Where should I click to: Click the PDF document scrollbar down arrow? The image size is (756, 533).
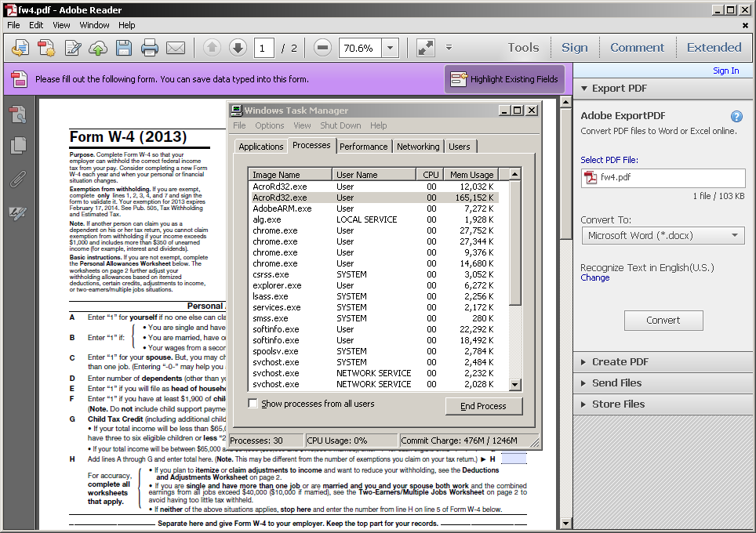pos(565,524)
